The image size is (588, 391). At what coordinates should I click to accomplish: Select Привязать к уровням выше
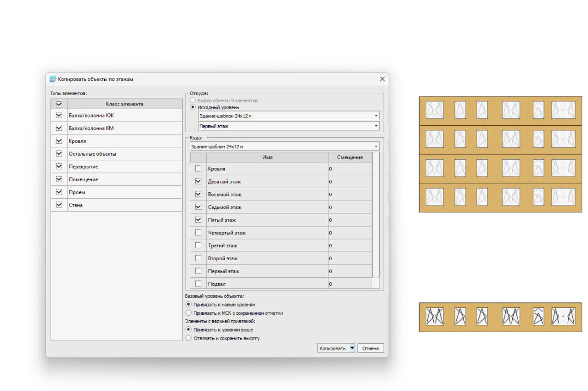click(x=188, y=330)
